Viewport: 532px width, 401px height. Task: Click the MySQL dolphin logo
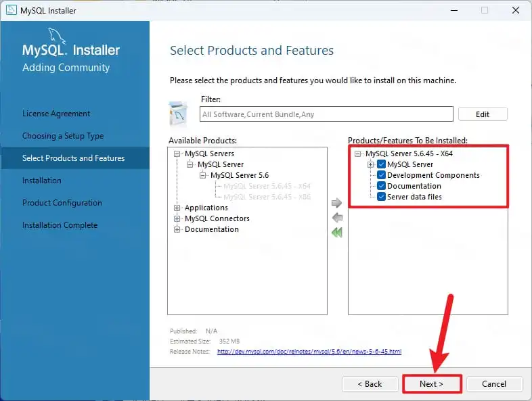coord(56,36)
